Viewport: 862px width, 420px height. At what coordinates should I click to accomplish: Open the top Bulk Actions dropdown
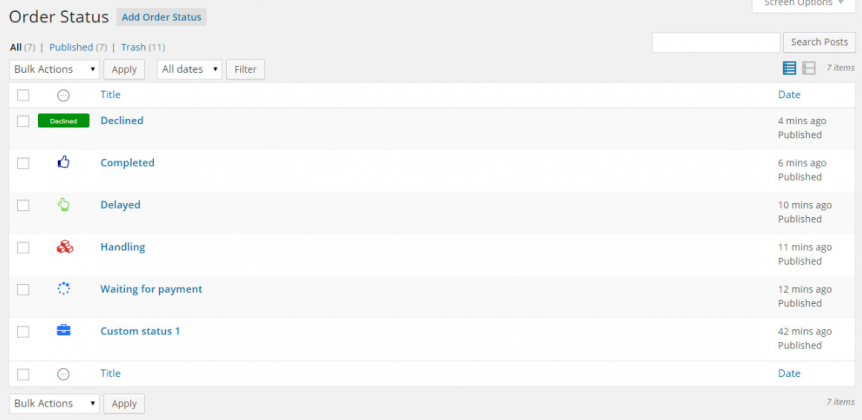click(54, 69)
